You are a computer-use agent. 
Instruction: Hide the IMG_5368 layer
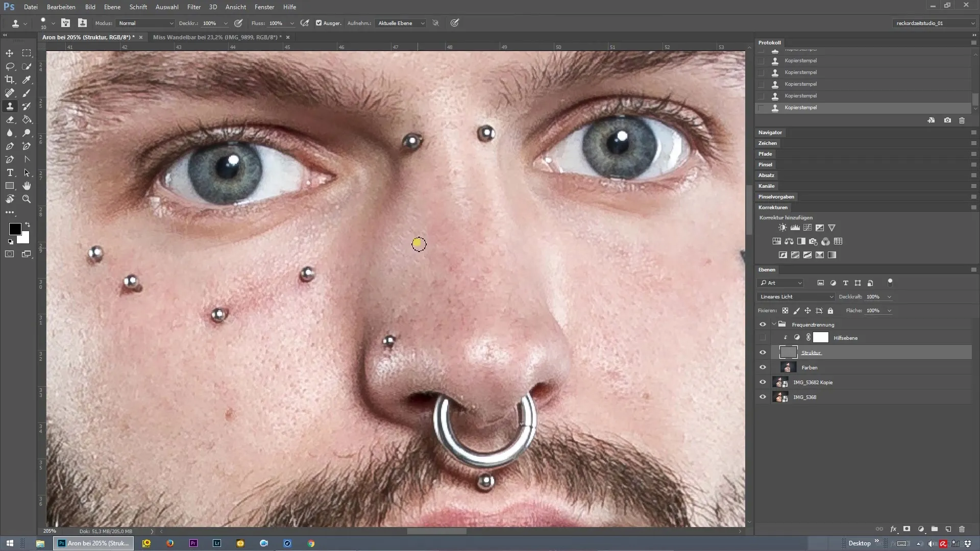coord(763,397)
